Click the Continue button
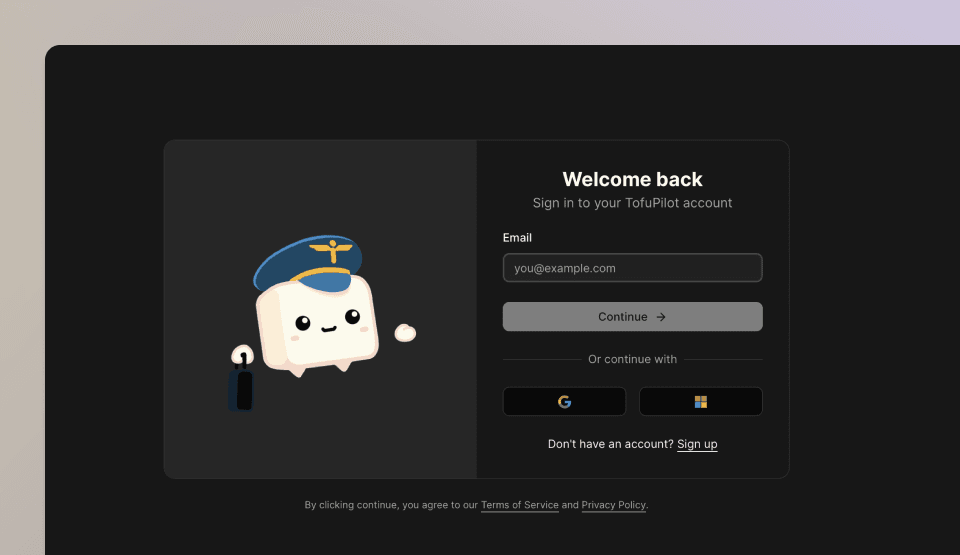Image resolution: width=960 pixels, height=555 pixels. [x=632, y=317]
